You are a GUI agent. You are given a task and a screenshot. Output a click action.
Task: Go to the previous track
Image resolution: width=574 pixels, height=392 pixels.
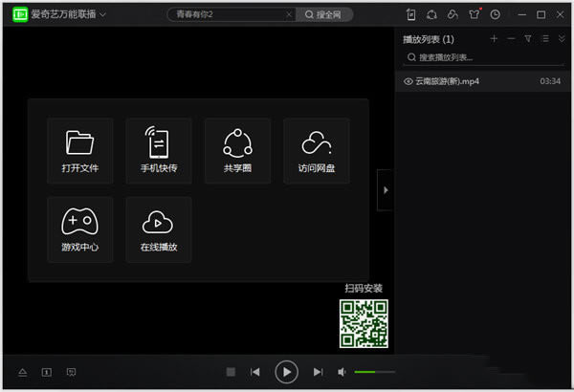click(255, 372)
